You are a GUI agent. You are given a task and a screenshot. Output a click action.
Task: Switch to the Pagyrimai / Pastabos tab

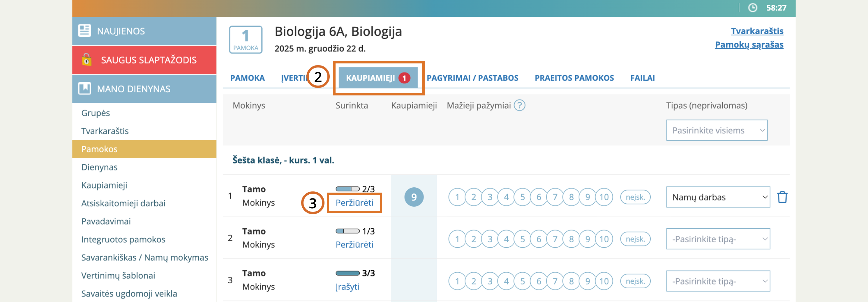(x=472, y=78)
